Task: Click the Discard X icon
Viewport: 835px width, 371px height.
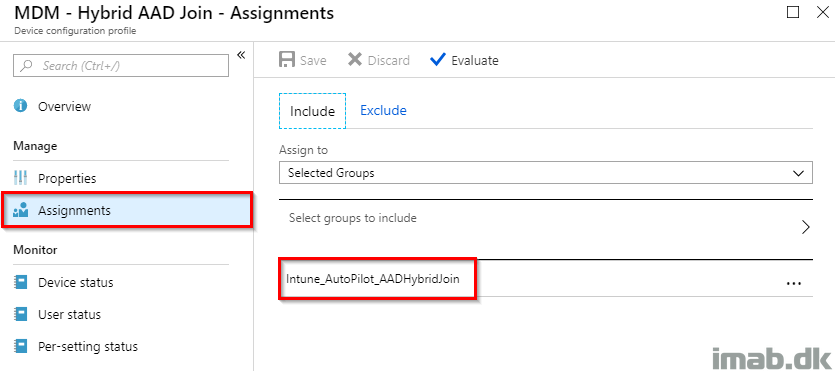Action: coord(355,60)
